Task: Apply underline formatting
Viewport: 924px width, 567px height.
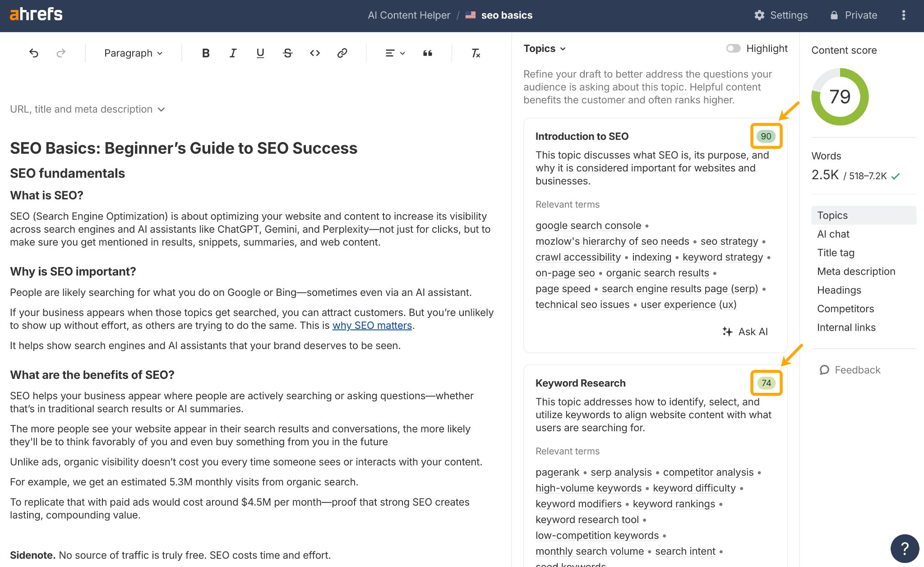Action: 260,53
